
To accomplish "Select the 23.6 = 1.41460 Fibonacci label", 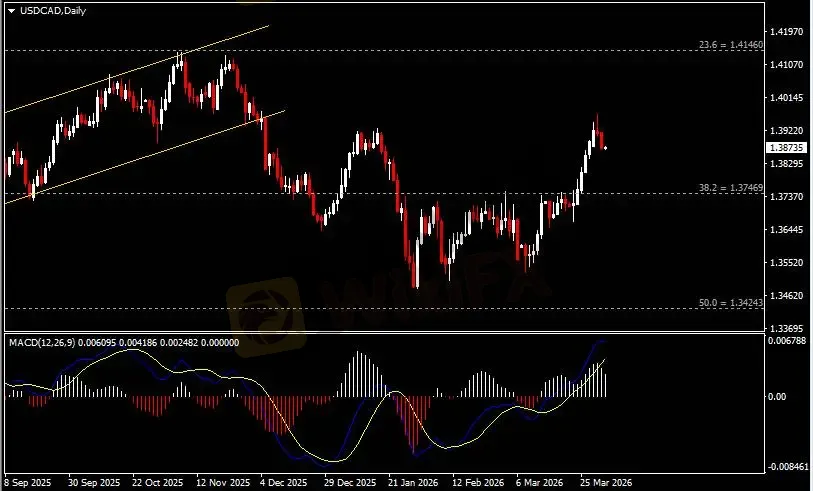I will [x=731, y=45].
